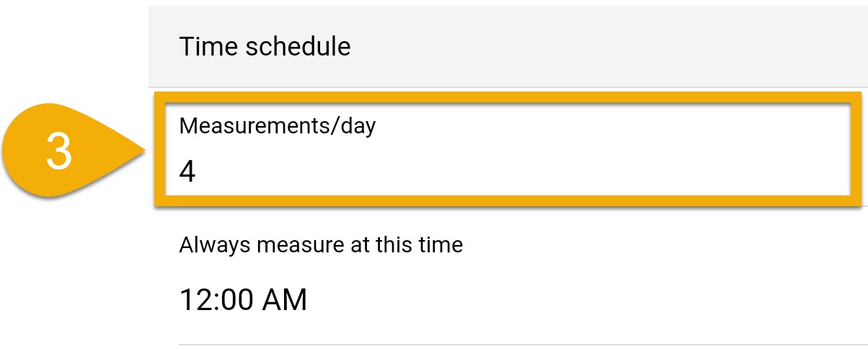Click the Always measure at this time label
Image resolution: width=868 pixels, height=349 pixels.
click(321, 244)
